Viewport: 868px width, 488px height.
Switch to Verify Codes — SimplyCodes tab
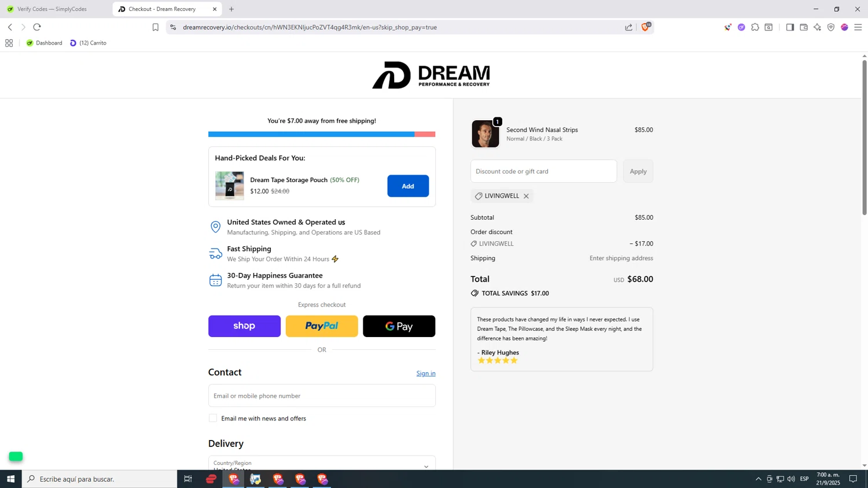pos(52,9)
